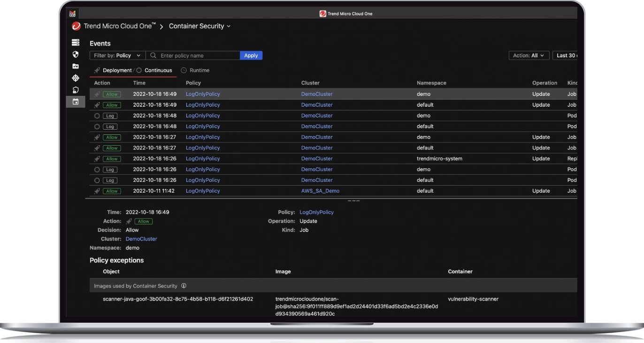Click rocket icon in the trendmicro-system row

[x=97, y=159]
